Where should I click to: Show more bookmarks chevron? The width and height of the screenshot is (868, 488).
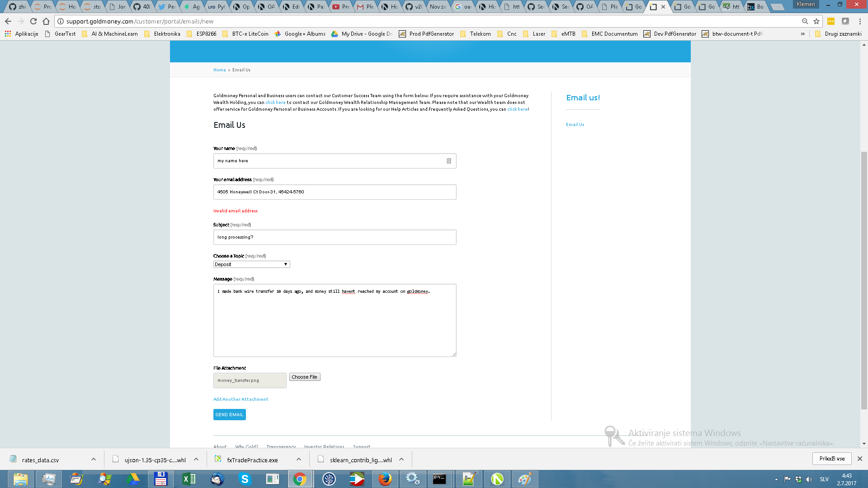(803, 34)
